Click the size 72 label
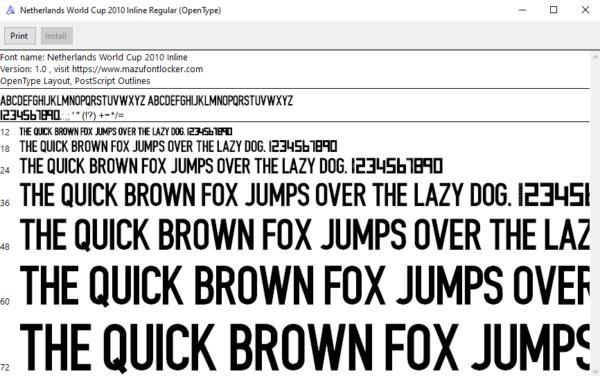 [x=5, y=368]
